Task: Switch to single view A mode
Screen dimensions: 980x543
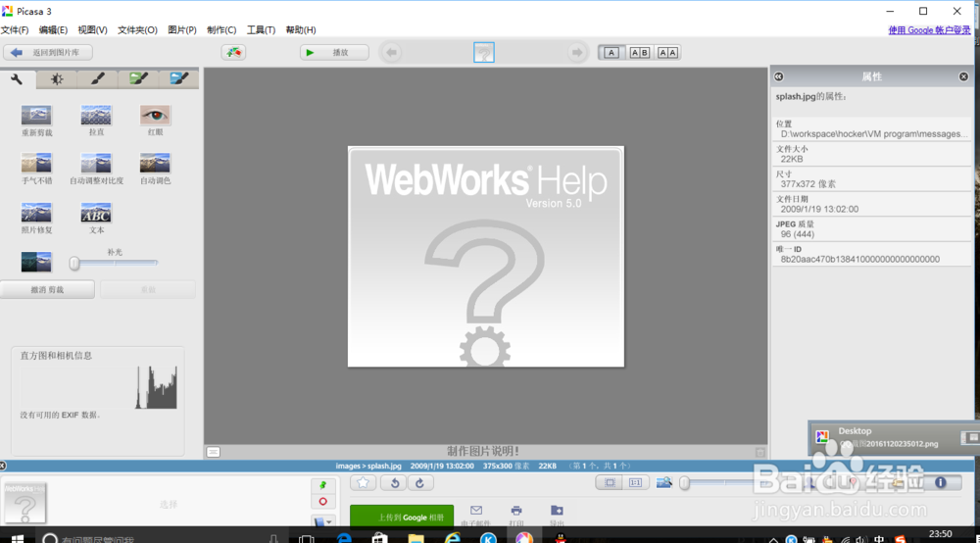Action: 612,53
